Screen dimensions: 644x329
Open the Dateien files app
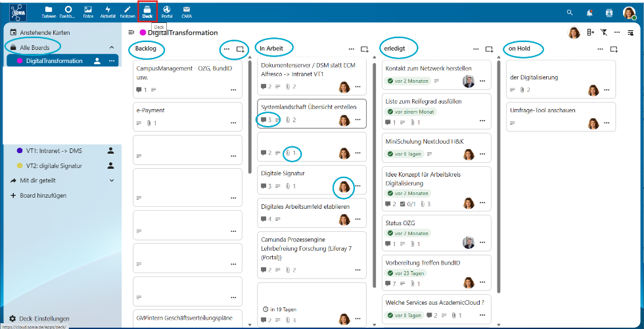click(49, 11)
